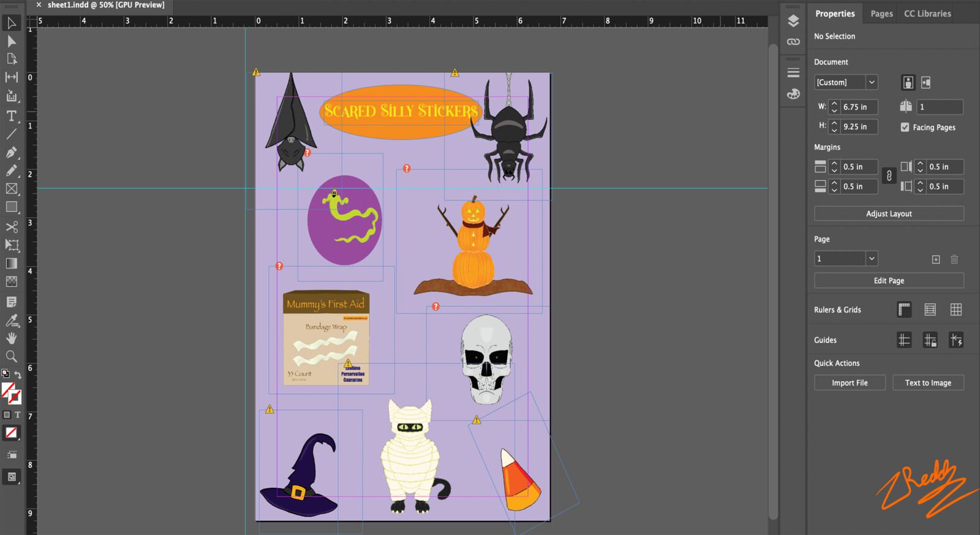The height and width of the screenshot is (535, 980).
Task: Switch to the Pages tab
Action: pyautogui.click(x=881, y=13)
